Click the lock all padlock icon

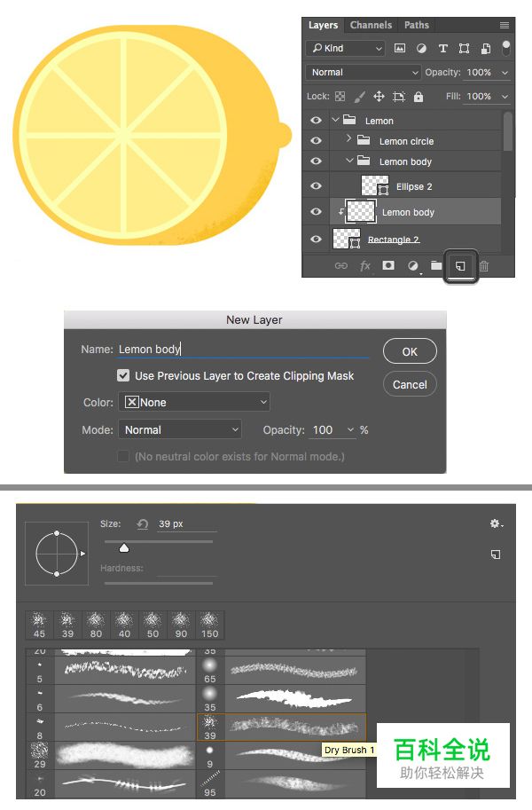[419, 97]
